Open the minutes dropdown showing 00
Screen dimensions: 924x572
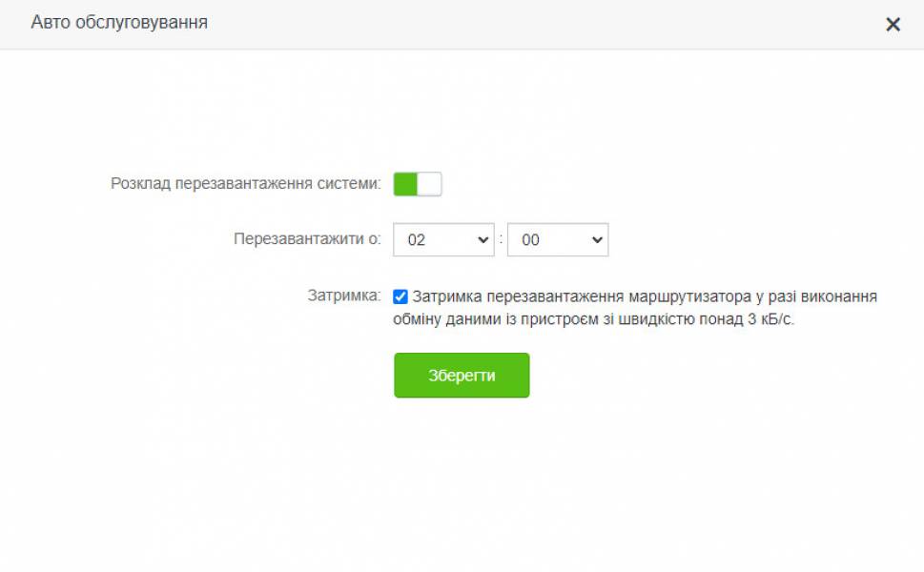click(x=558, y=239)
